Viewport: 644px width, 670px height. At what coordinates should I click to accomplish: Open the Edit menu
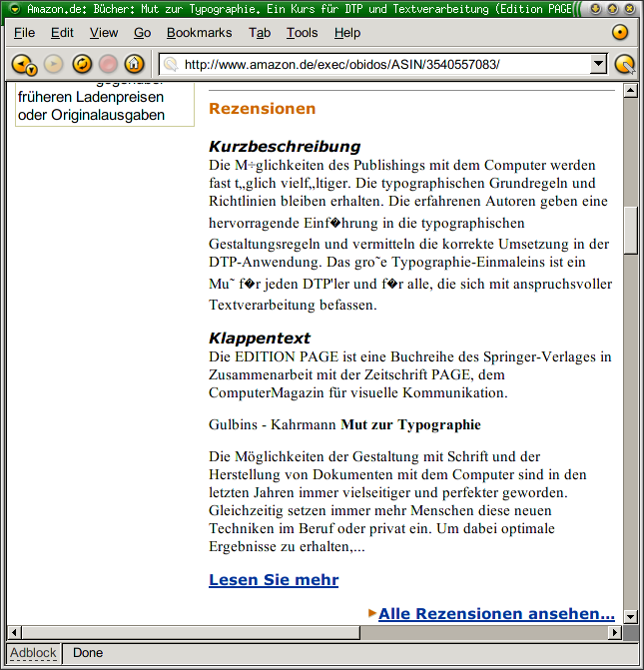62,33
